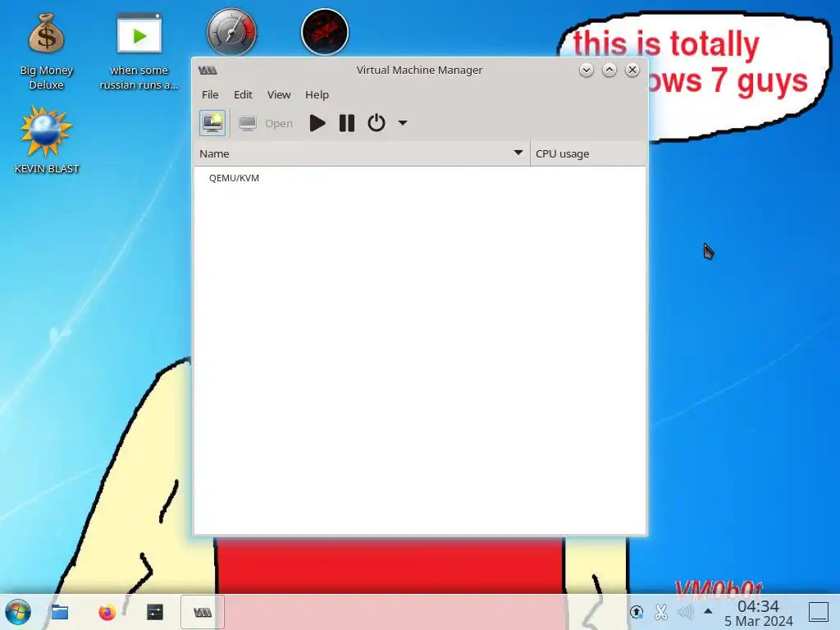
Task: Close the Virtual Machine Manager window
Action: (x=632, y=71)
